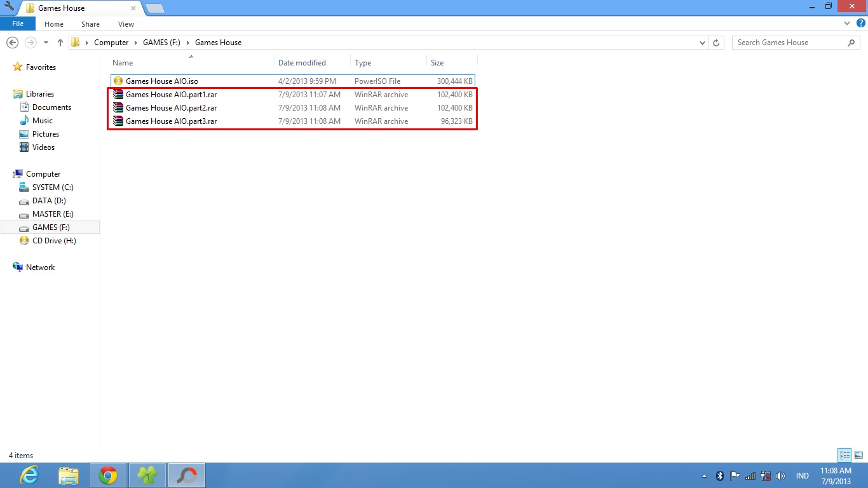Click the search magnifier icon
Image resolution: width=868 pixels, height=488 pixels.
[851, 43]
